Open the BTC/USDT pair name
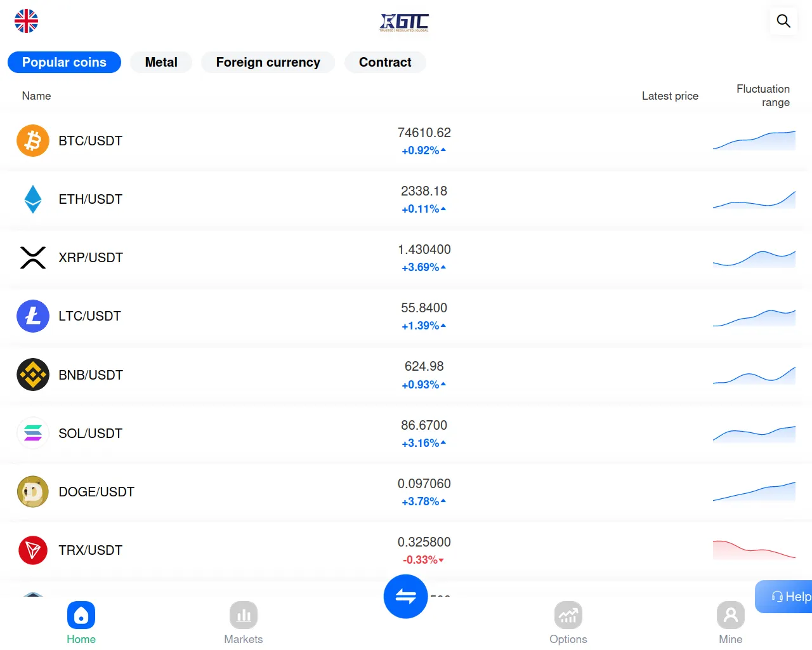Screen dimensions: 812x650 (x=91, y=141)
